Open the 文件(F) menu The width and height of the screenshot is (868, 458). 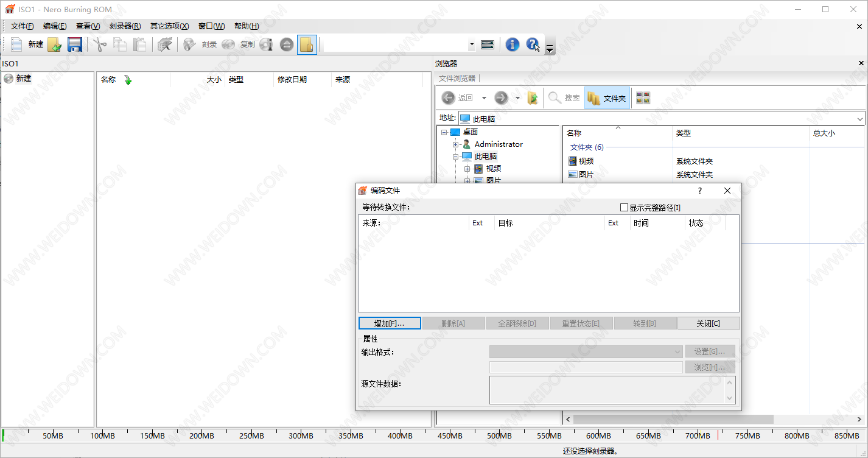22,26
